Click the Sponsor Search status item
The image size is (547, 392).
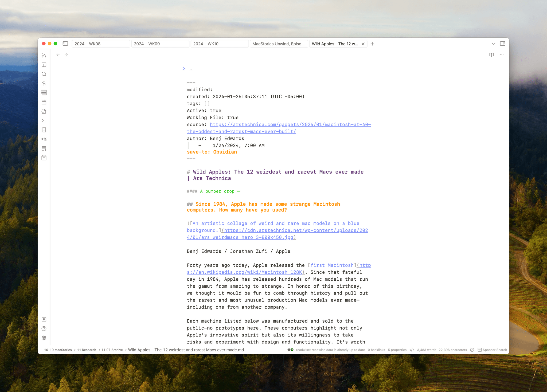click(492, 350)
